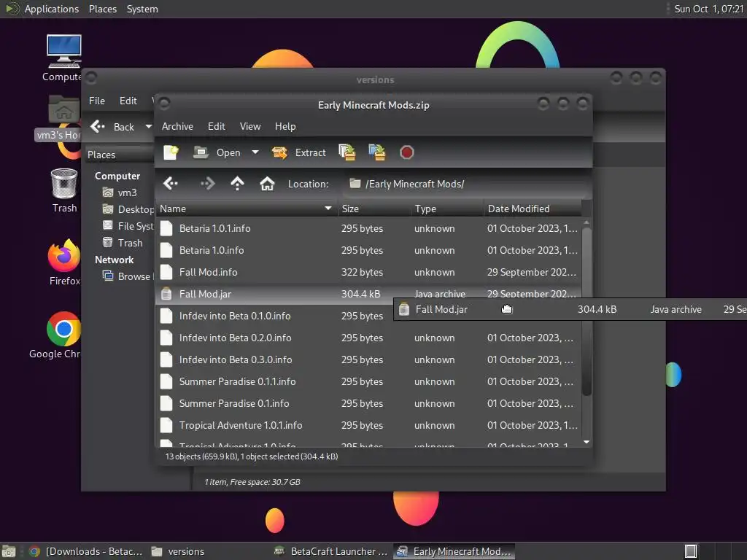This screenshot has height=560, width=747.
Task: Click the Add folder to archive icon
Action: (x=377, y=152)
